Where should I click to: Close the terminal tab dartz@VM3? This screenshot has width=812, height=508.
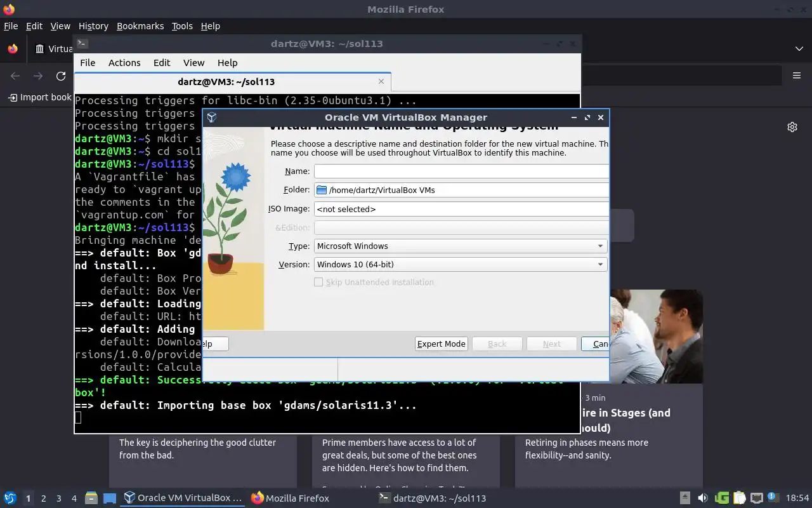pos(381,81)
